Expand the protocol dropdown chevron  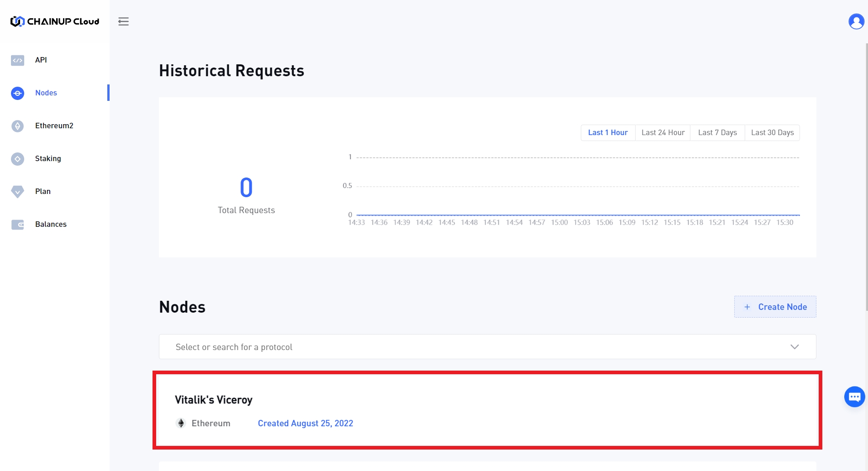(794, 347)
